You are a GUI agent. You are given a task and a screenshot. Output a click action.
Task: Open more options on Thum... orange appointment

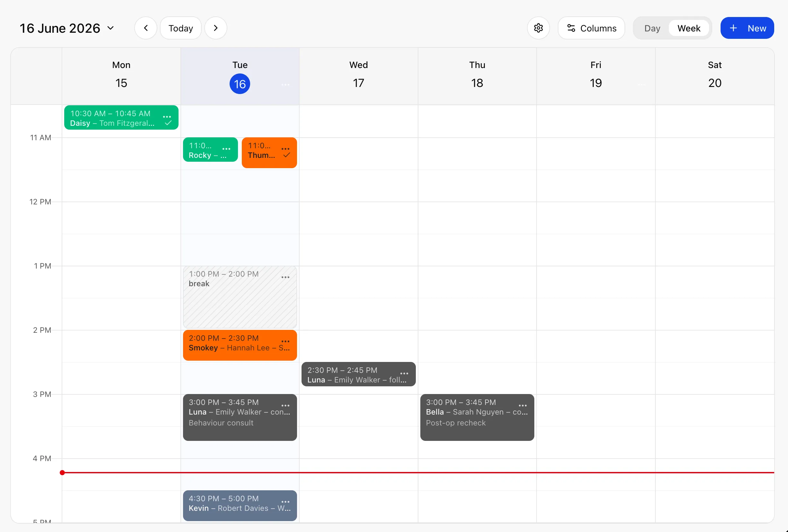click(285, 149)
